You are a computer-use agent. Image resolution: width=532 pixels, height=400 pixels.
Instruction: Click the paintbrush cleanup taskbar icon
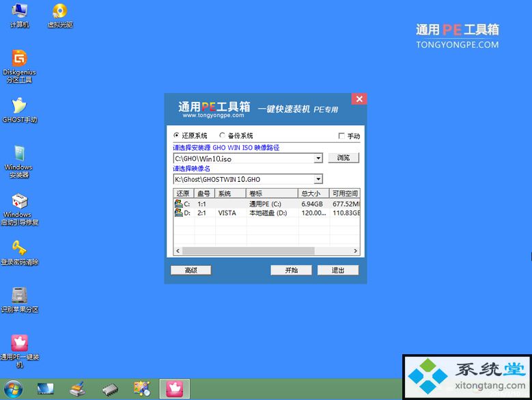coord(77,389)
